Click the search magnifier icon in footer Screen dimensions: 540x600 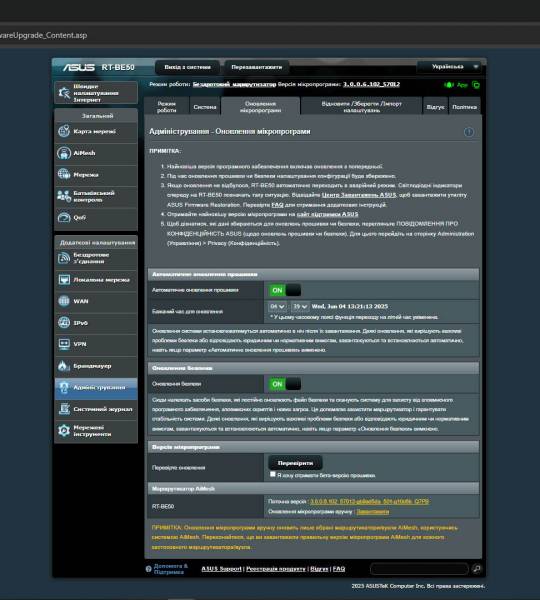point(477,569)
